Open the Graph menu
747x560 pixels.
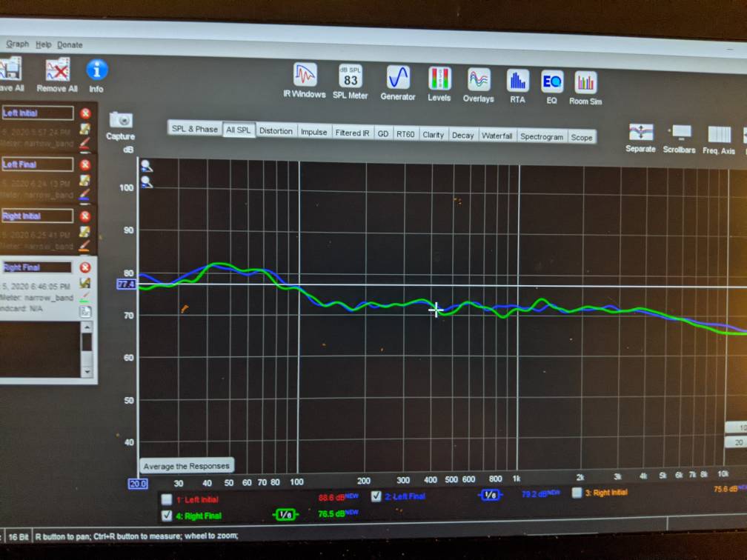[x=18, y=44]
